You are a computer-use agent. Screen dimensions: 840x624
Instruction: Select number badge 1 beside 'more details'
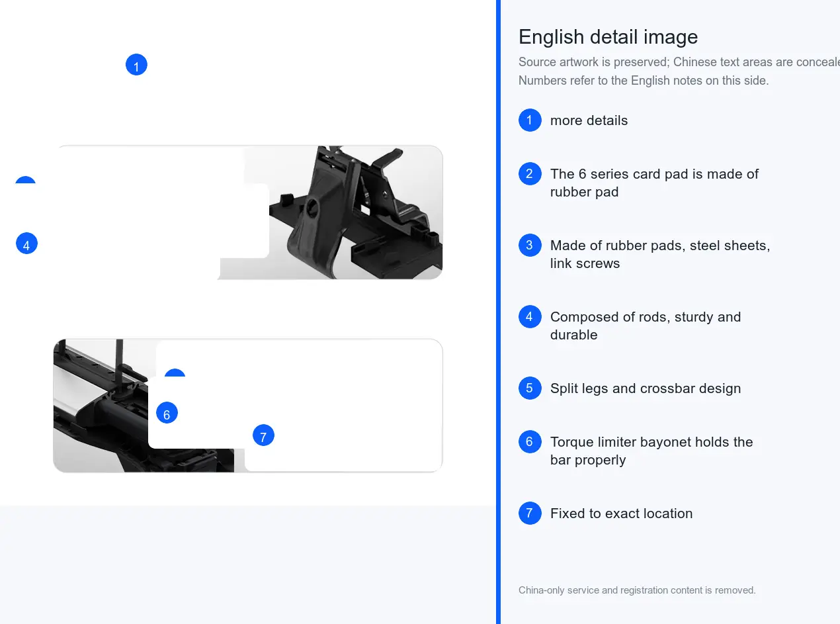[x=530, y=120]
